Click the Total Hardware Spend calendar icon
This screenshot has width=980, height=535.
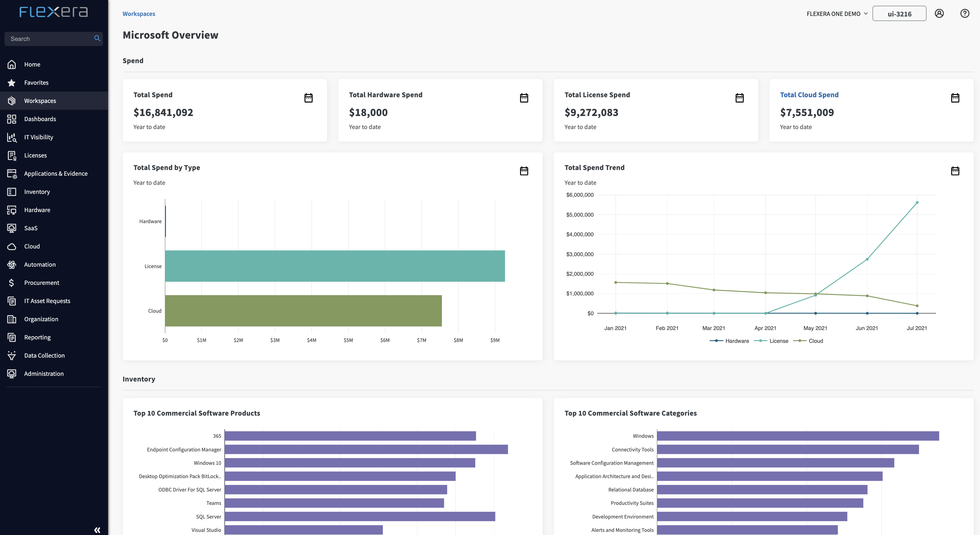click(524, 98)
